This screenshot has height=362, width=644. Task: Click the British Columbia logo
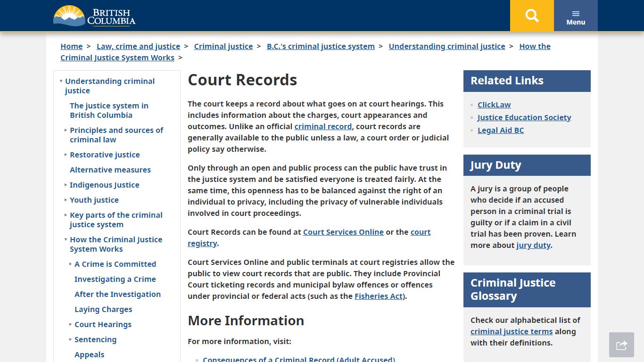pos(94,16)
